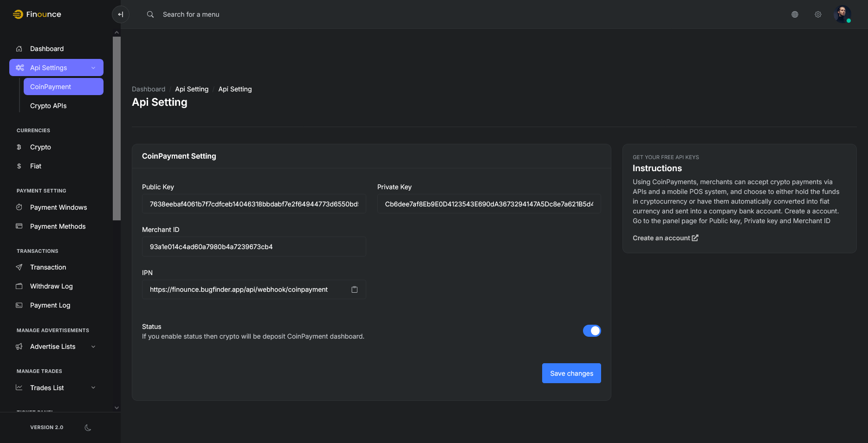868x443 pixels.
Task: Disable the CoinPayment Status switch
Action: click(592, 331)
